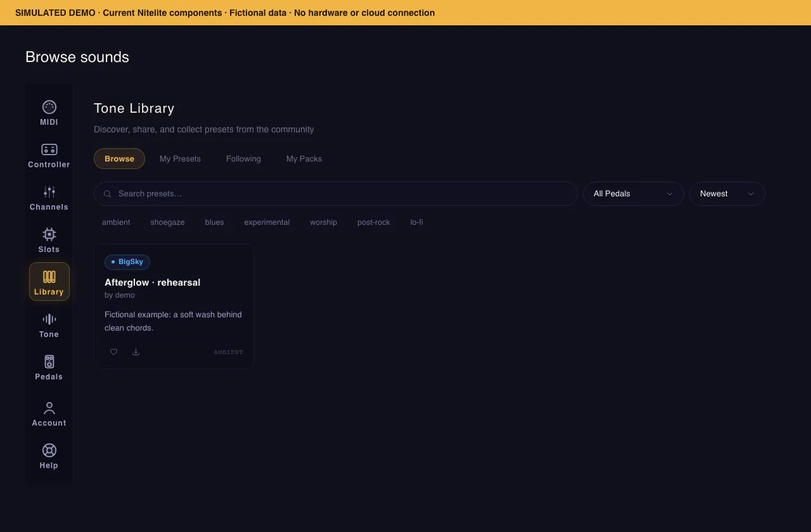Image resolution: width=811 pixels, height=532 pixels.
Task: Open the All Pedals filter dropdown
Action: tap(633, 194)
